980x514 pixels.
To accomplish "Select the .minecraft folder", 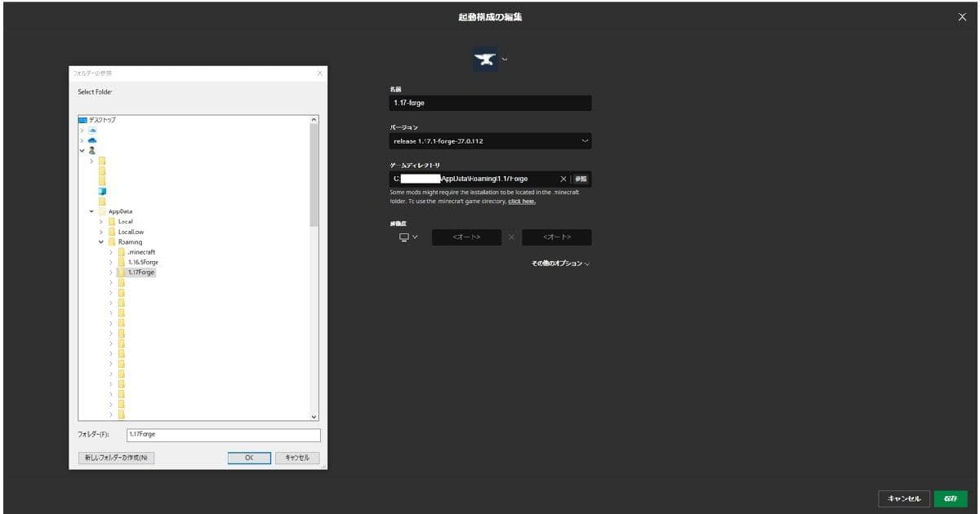I will click(141, 252).
